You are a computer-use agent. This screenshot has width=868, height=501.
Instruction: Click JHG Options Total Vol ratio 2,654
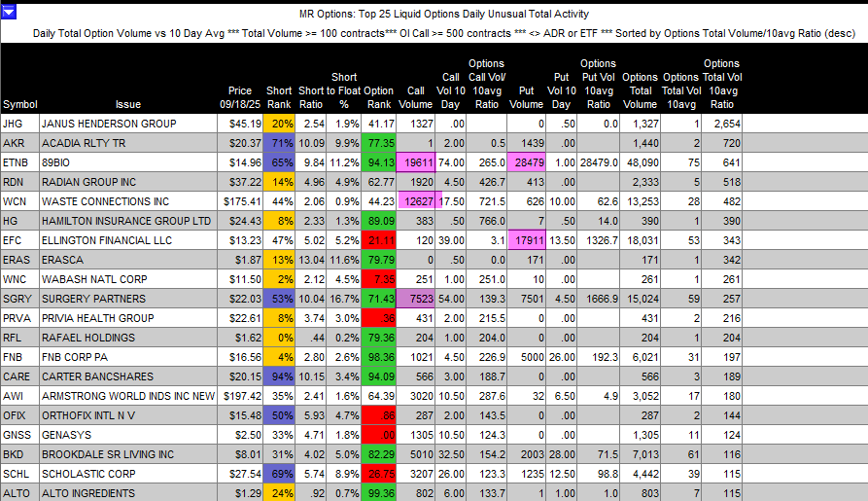click(725, 125)
